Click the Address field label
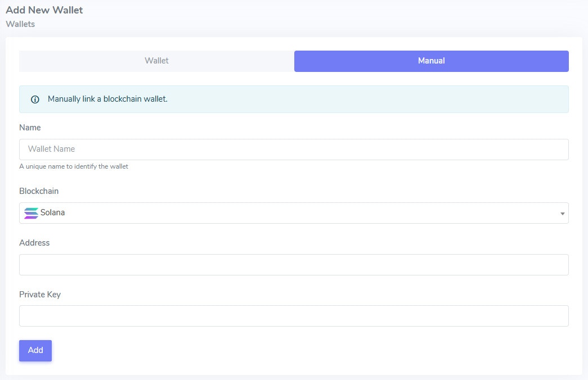The height and width of the screenshot is (380, 588). click(34, 243)
